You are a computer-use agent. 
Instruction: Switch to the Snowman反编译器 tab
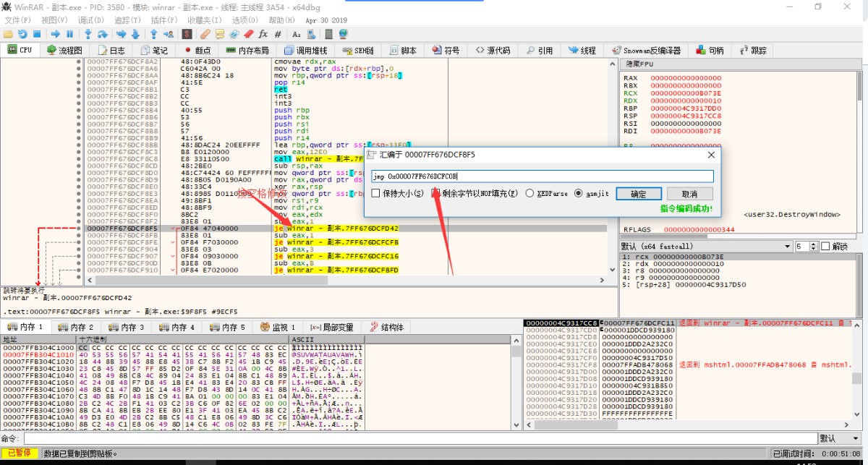[x=647, y=51]
